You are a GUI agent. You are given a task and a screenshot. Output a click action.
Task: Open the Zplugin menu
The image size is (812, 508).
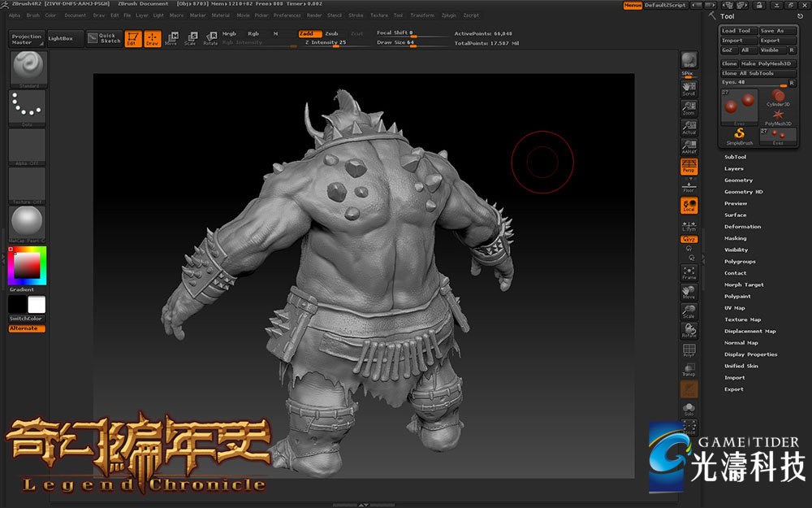[x=448, y=15]
